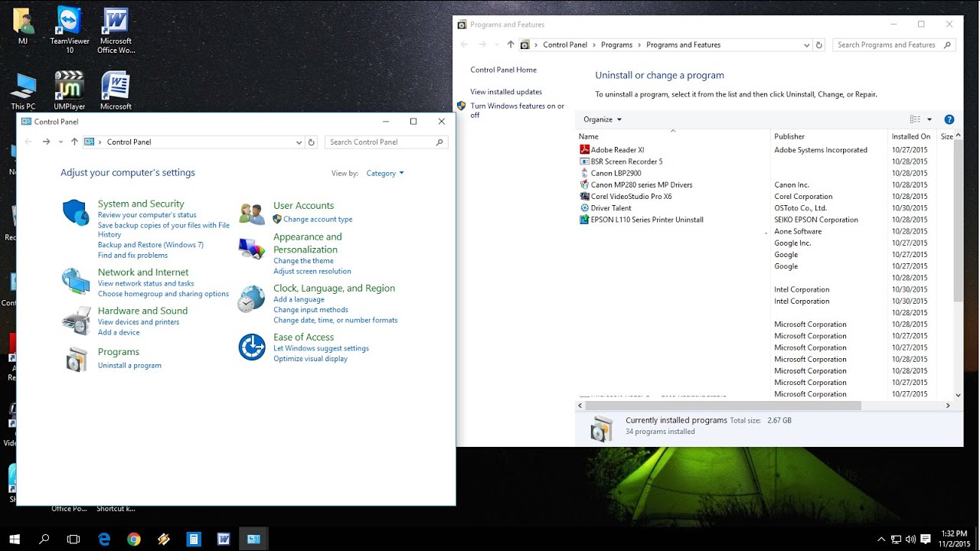980x551 pixels.
Task: Open UMPlayer desktop shortcut
Action: (x=70, y=90)
